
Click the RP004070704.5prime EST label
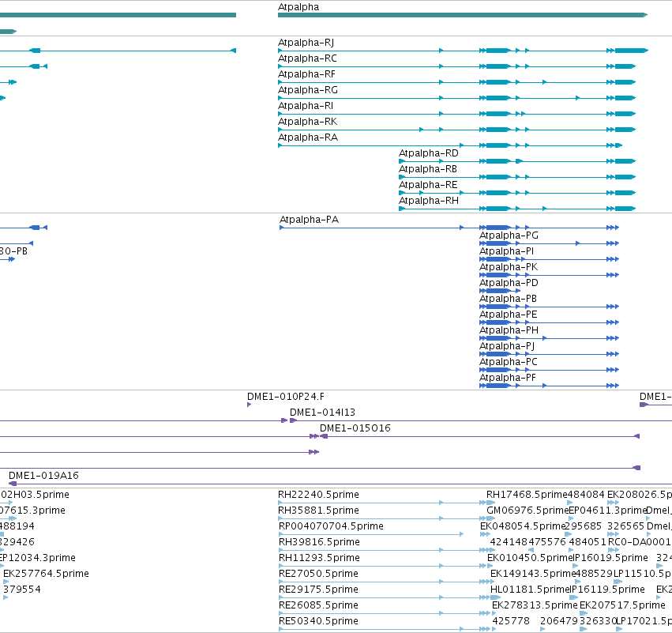pyautogui.click(x=331, y=526)
